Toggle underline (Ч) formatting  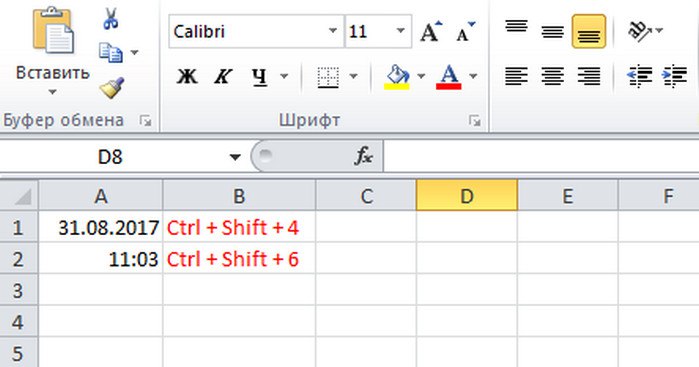259,76
